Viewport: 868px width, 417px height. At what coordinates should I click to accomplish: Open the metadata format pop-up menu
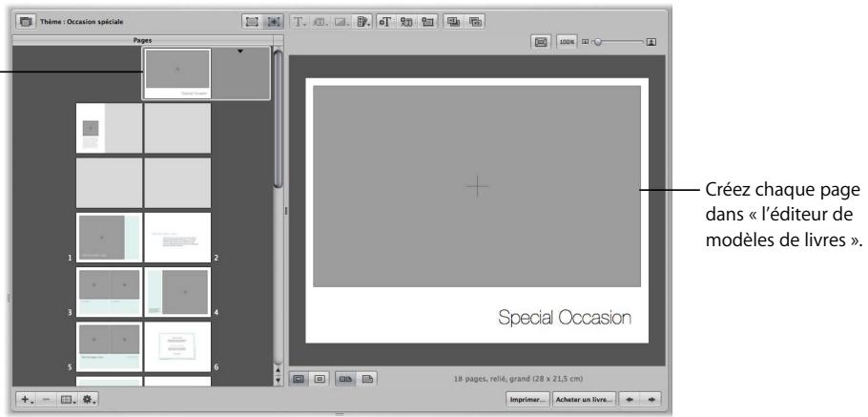point(320,22)
